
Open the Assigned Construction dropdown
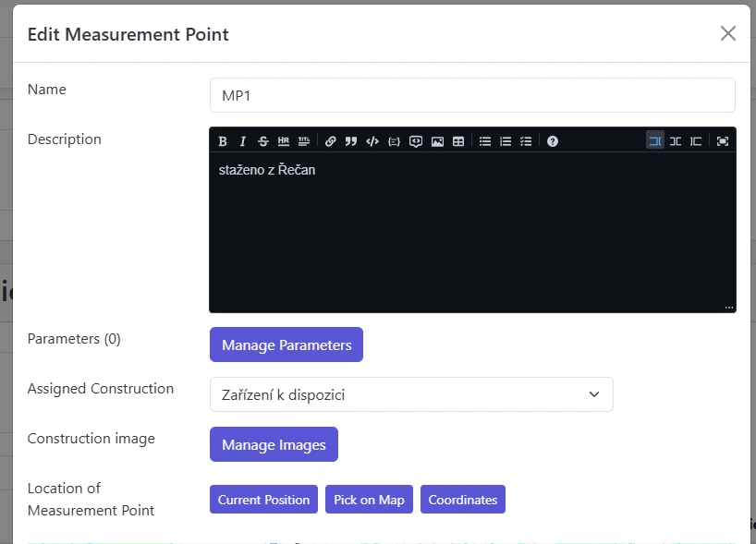tap(411, 394)
